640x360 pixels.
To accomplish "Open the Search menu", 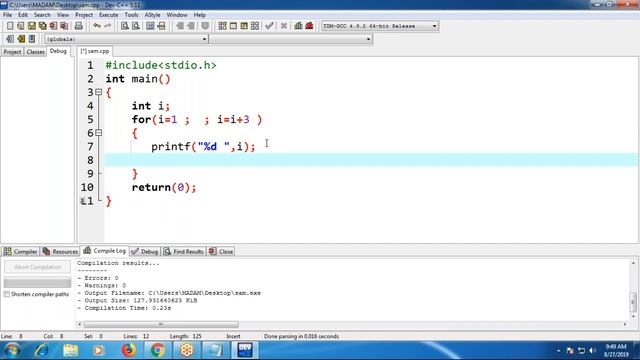I will [42, 15].
